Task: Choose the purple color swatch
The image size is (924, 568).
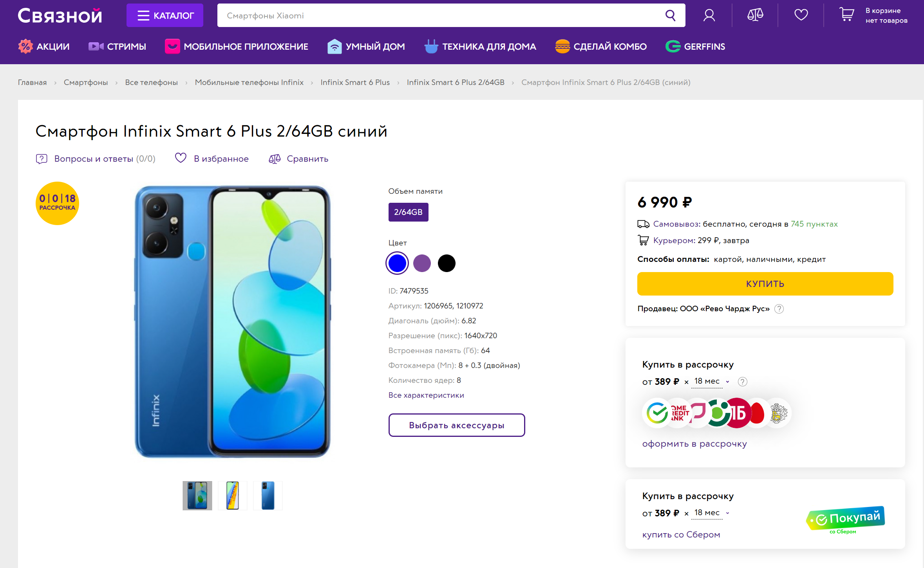Action: pos(422,263)
